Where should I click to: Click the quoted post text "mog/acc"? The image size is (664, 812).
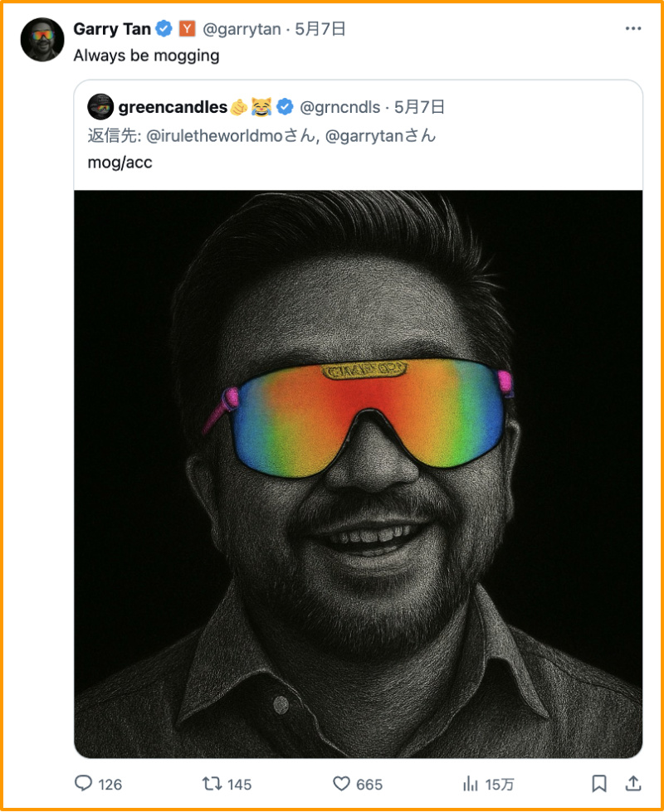120,163
